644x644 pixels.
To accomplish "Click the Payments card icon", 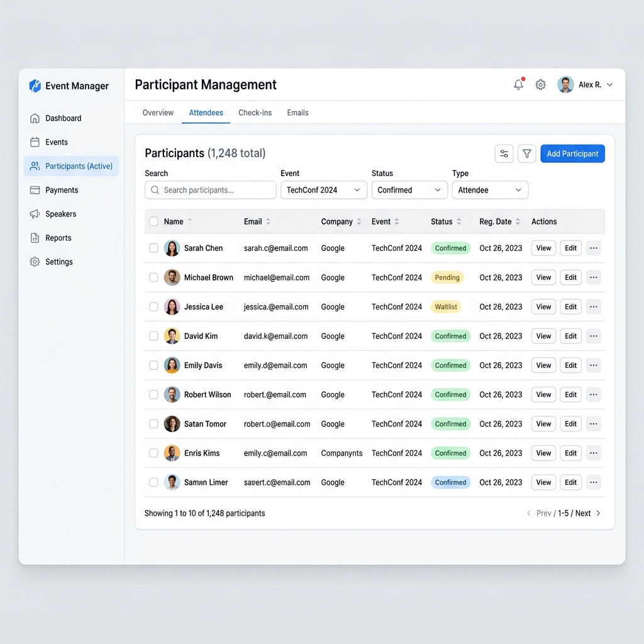I will click(35, 190).
